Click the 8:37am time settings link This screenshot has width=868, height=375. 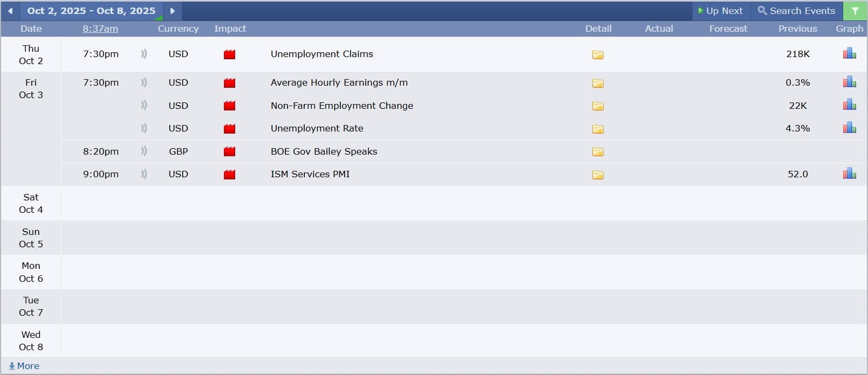(100, 29)
